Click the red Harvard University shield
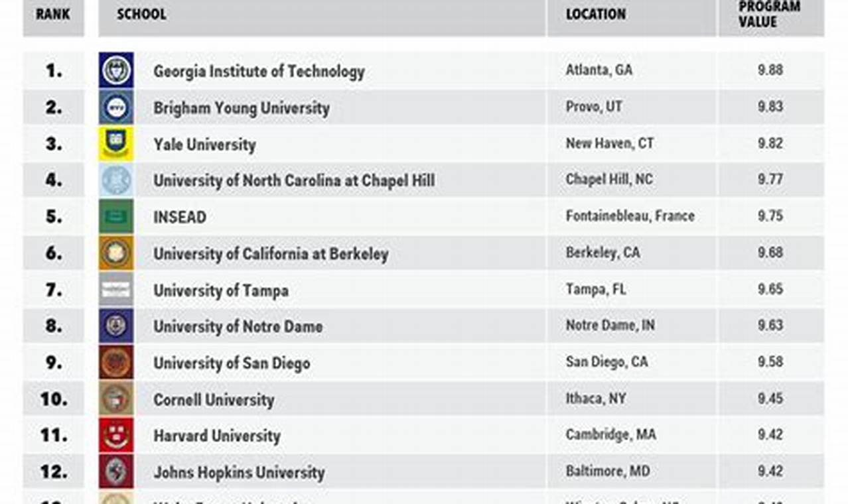The height and width of the screenshot is (504, 848). [x=116, y=435]
